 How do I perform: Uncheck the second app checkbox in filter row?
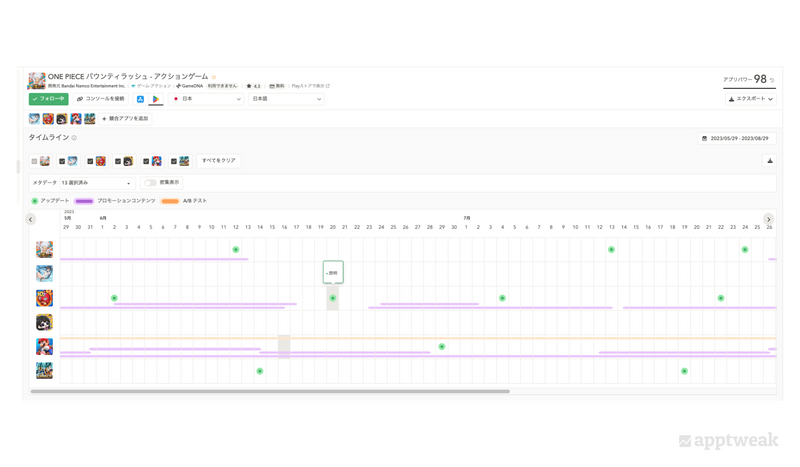62,161
